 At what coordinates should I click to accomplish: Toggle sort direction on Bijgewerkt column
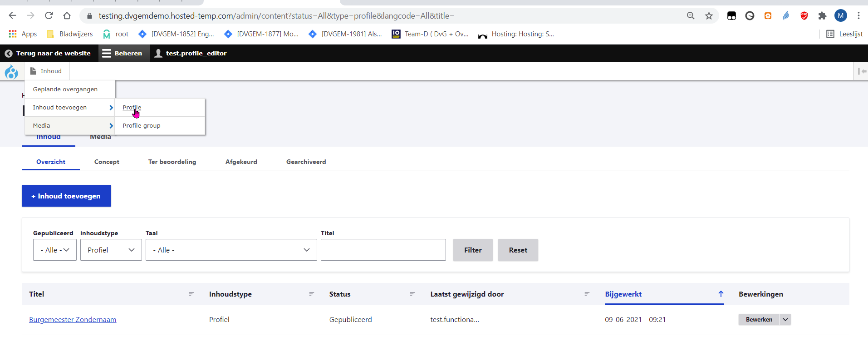721,294
